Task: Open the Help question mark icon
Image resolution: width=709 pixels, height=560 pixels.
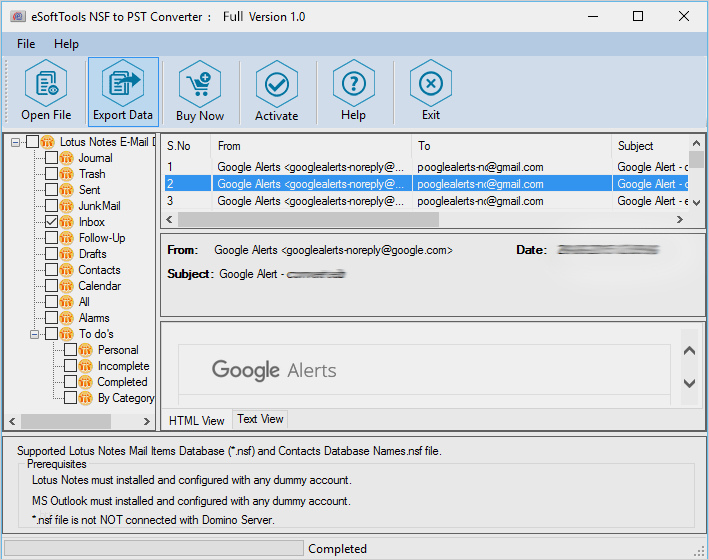Action: pyautogui.click(x=353, y=85)
